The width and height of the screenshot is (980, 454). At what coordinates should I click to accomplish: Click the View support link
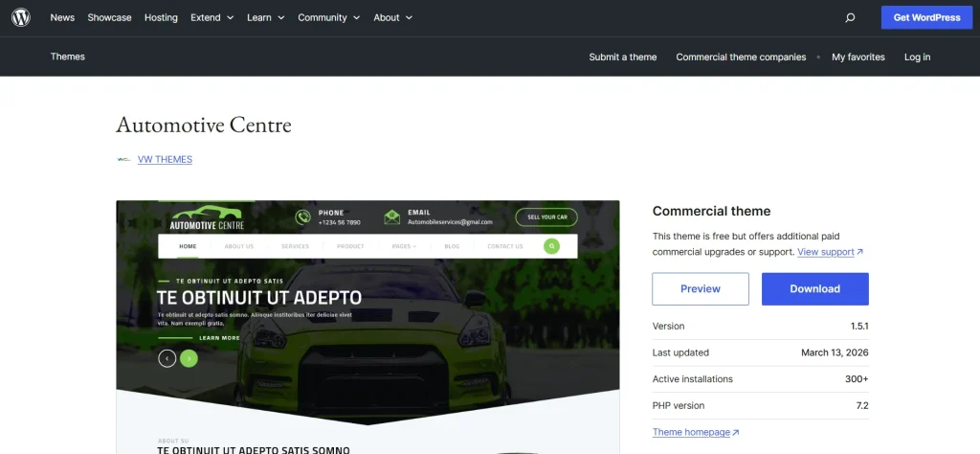click(830, 252)
